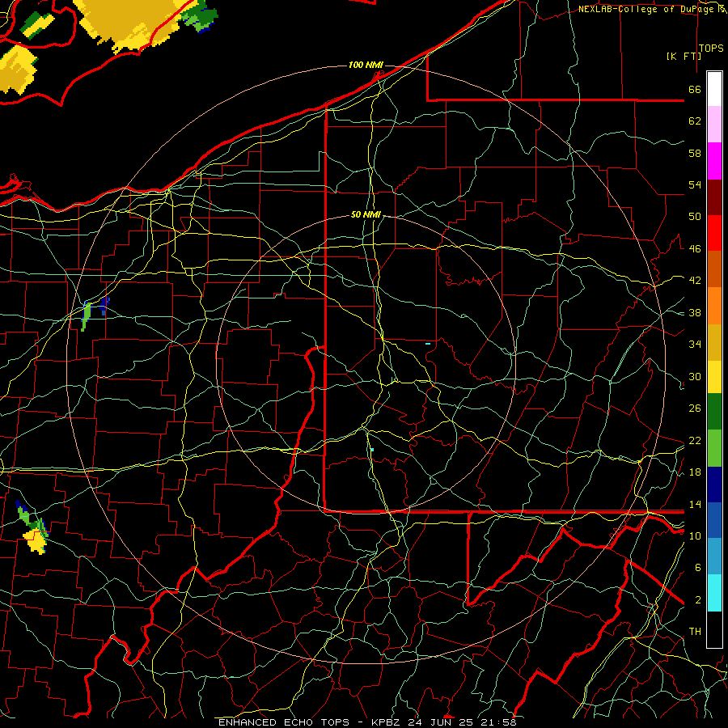This screenshot has height=728, width=728.
Task: Click the light pink legend swatch
Action: click(x=714, y=125)
